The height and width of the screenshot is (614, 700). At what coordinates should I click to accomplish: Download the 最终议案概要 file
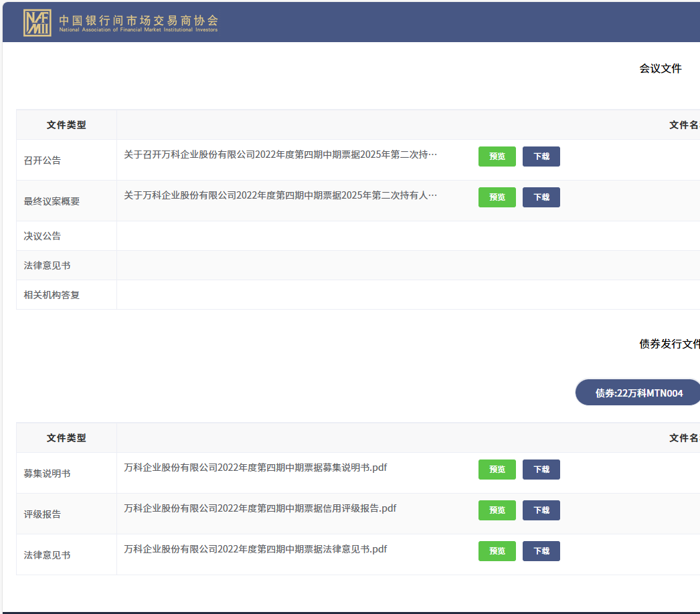(x=541, y=197)
